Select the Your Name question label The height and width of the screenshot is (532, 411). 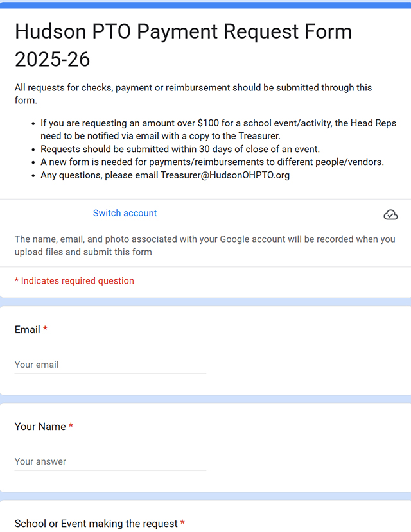coord(40,426)
